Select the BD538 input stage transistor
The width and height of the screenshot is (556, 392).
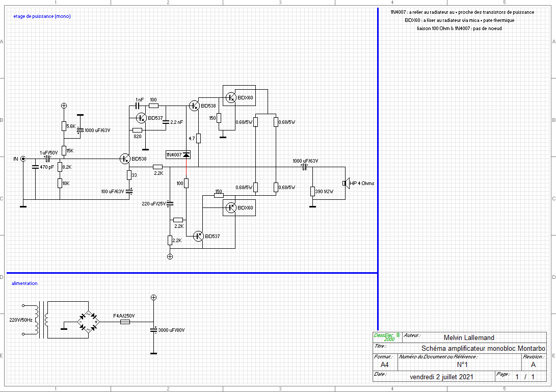[125, 159]
